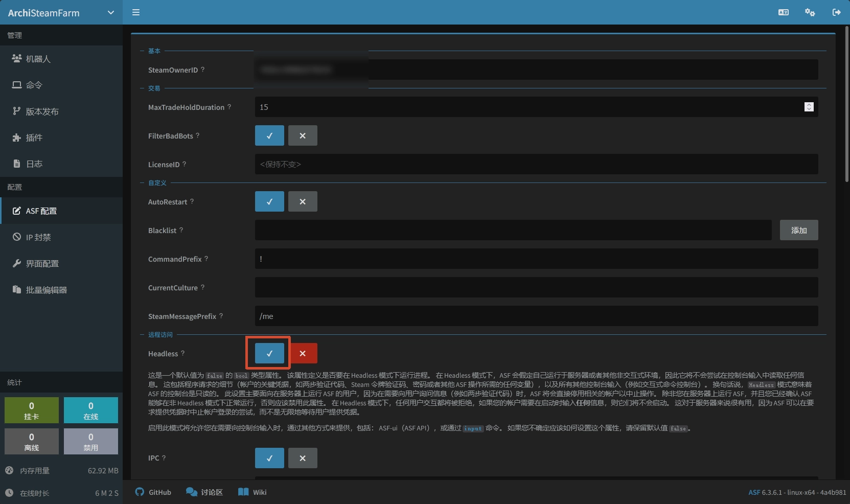
Task: Adjust the MaxTradeHoldDuration spinner arrows
Action: [x=809, y=107]
